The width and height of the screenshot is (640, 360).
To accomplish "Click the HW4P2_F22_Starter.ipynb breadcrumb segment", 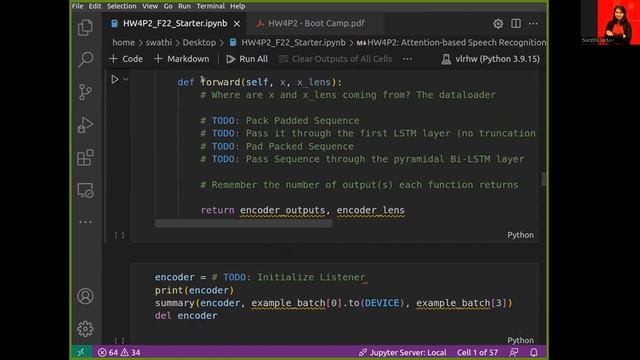I will pos(288,42).
